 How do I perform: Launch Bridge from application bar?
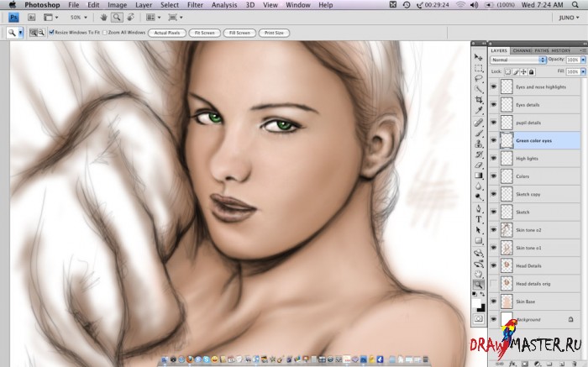point(32,18)
